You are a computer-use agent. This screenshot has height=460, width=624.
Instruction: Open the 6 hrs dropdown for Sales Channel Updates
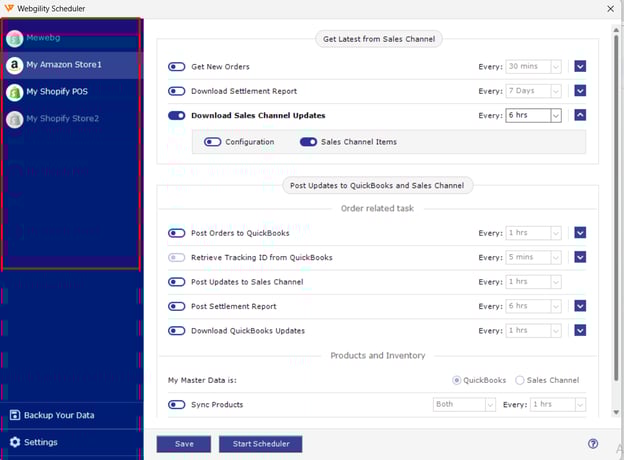click(533, 115)
